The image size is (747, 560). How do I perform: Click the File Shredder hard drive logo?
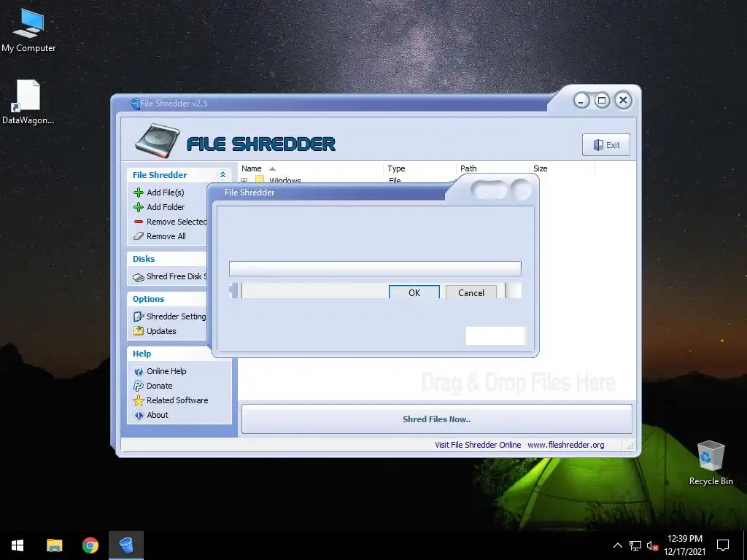click(157, 141)
